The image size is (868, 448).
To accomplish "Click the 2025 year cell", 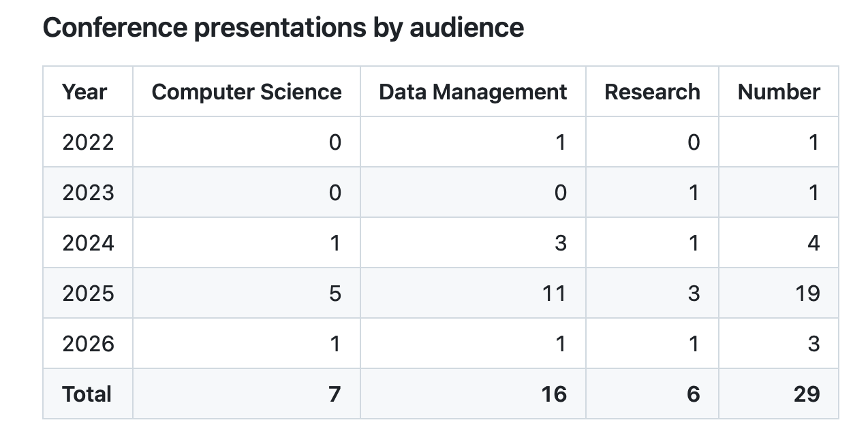I will (x=88, y=293).
